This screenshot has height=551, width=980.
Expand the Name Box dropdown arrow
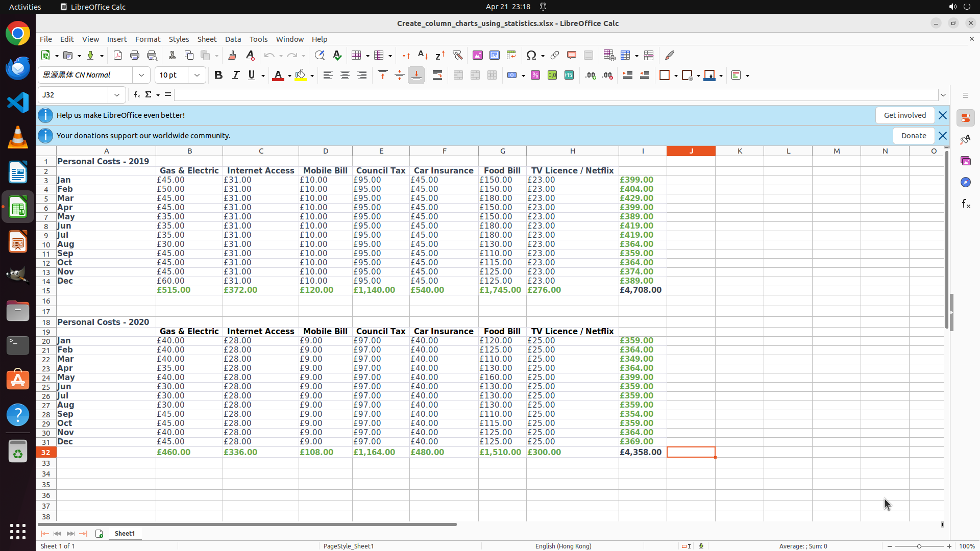[x=117, y=95]
